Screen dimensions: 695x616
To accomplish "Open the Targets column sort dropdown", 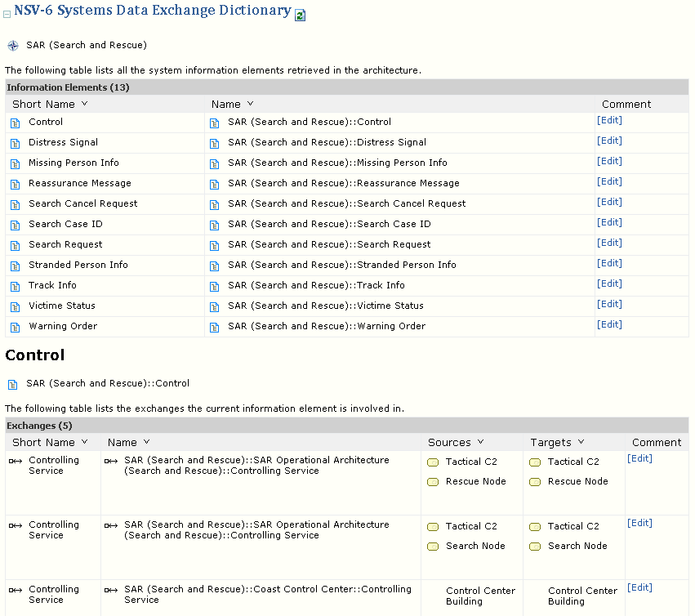I will (x=581, y=442).
